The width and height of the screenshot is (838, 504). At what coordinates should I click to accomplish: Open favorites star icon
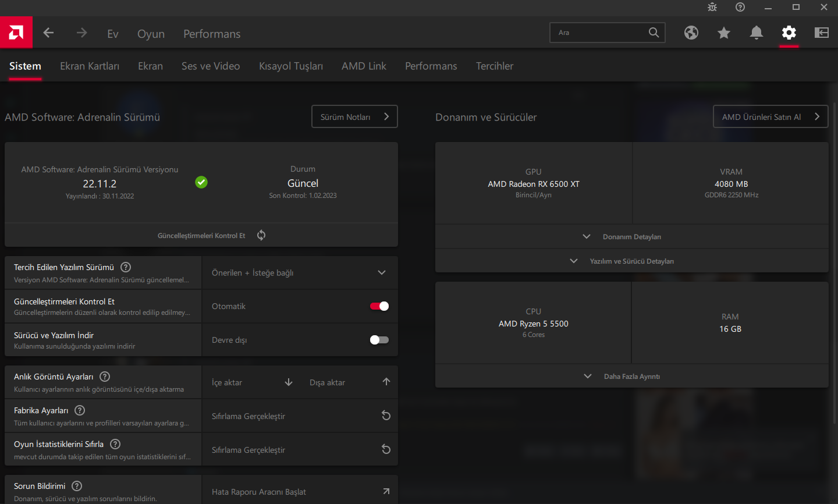[x=724, y=33]
